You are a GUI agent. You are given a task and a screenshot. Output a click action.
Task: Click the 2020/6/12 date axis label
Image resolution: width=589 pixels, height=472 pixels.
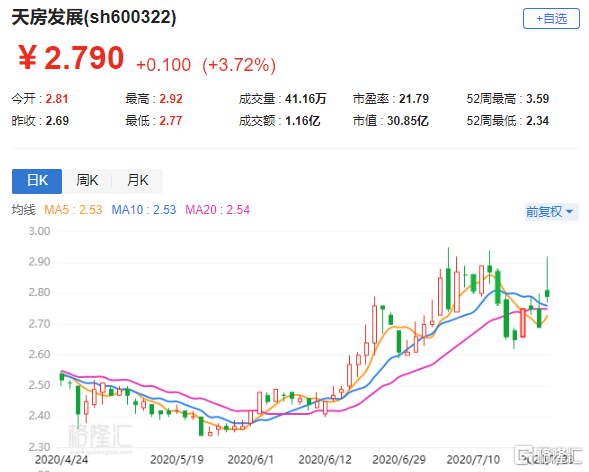(325, 460)
